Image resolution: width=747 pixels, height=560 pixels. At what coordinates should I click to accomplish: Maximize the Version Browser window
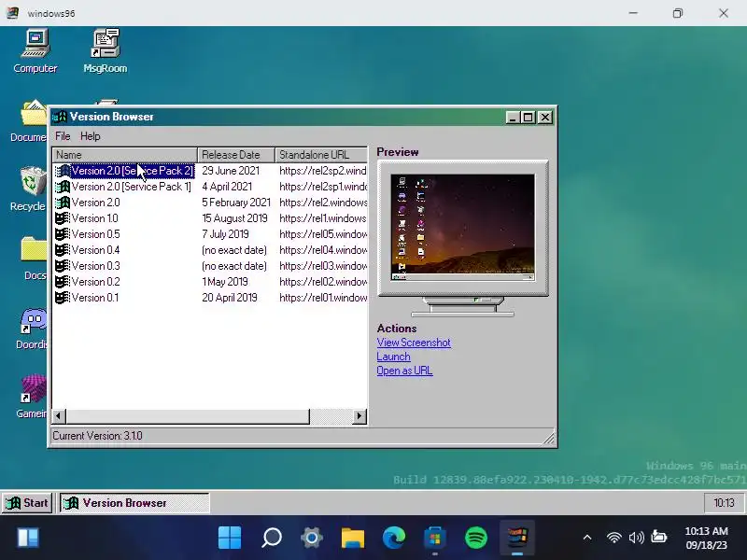(x=529, y=118)
